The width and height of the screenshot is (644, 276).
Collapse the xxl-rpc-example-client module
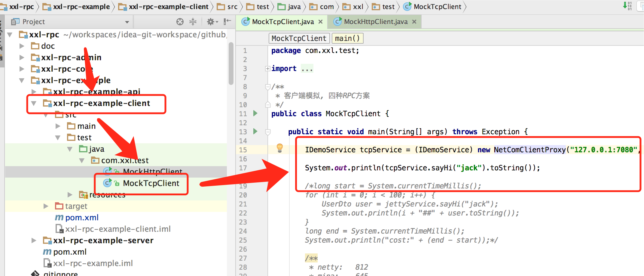pos(34,103)
